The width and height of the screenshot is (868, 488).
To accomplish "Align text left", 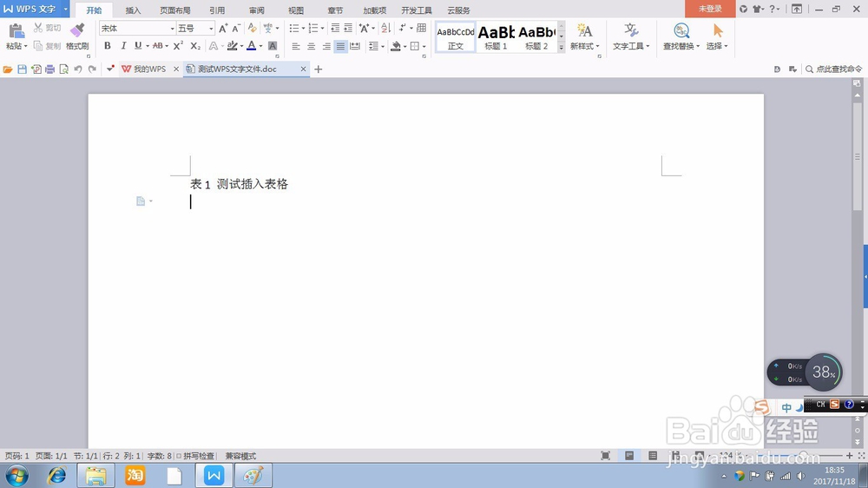I will [x=296, y=47].
